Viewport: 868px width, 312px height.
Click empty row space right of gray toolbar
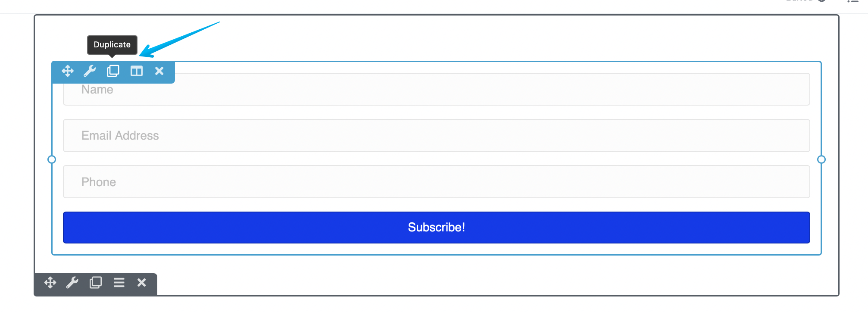click(x=474, y=276)
